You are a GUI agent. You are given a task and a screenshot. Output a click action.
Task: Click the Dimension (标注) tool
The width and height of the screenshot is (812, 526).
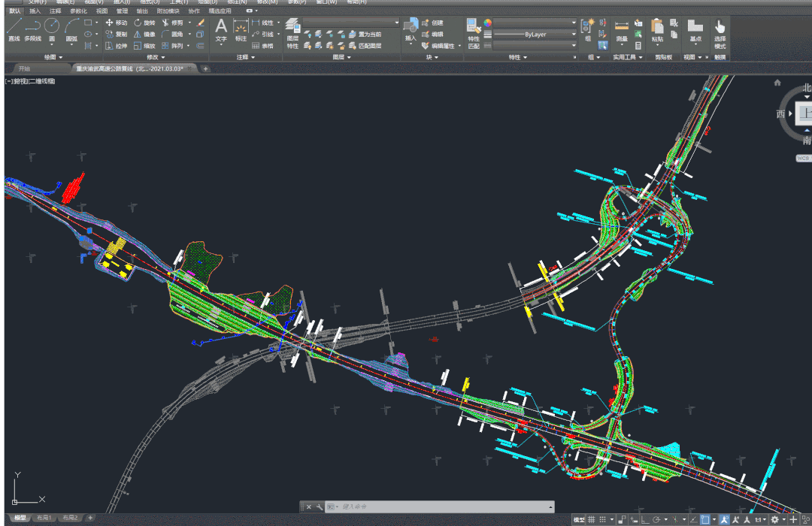pos(241,29)
